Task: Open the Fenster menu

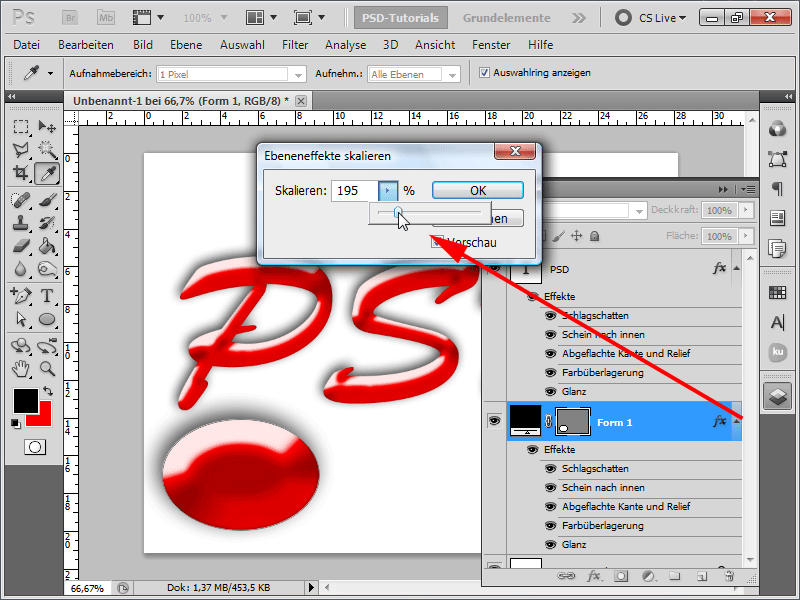Action: [x=491, y=45]
